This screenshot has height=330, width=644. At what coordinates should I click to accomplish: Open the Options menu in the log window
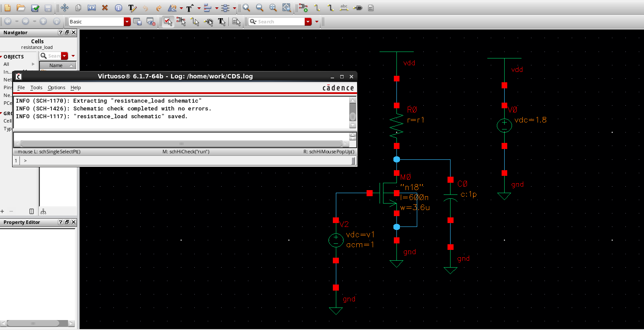click(x=56, y=87)
